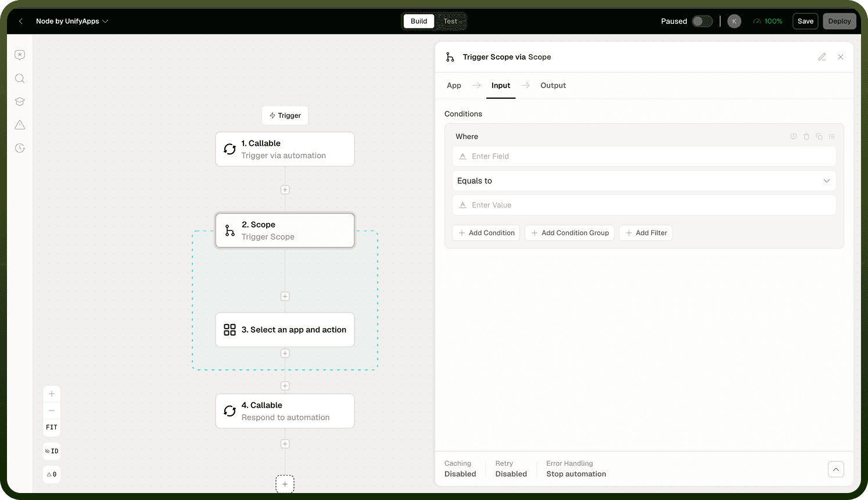This screenshot has width=868, height=500.
Task: Open the AI assistant chat icon in left sidebar
Action: coord(20,55)
